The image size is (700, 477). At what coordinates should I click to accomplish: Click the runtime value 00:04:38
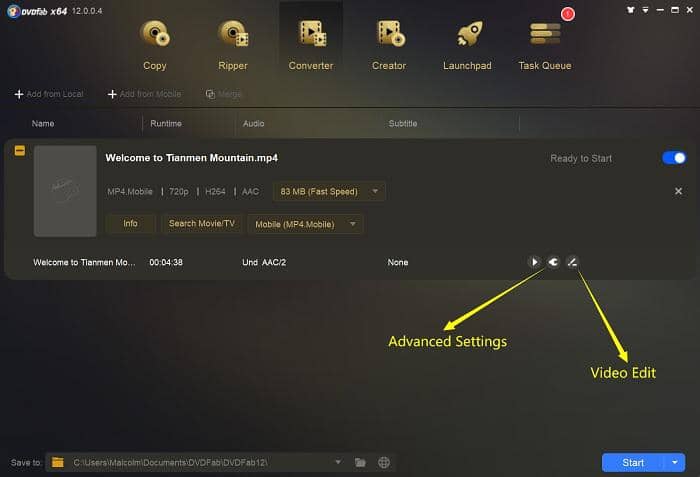pyautogui.click(x=166, y=263)
